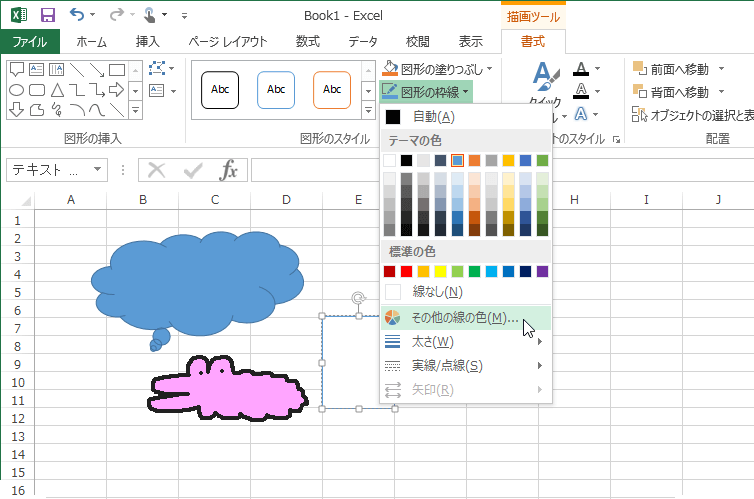
Task: Toggle touch/mouse mode icon
Action: [x=150, y=15]
